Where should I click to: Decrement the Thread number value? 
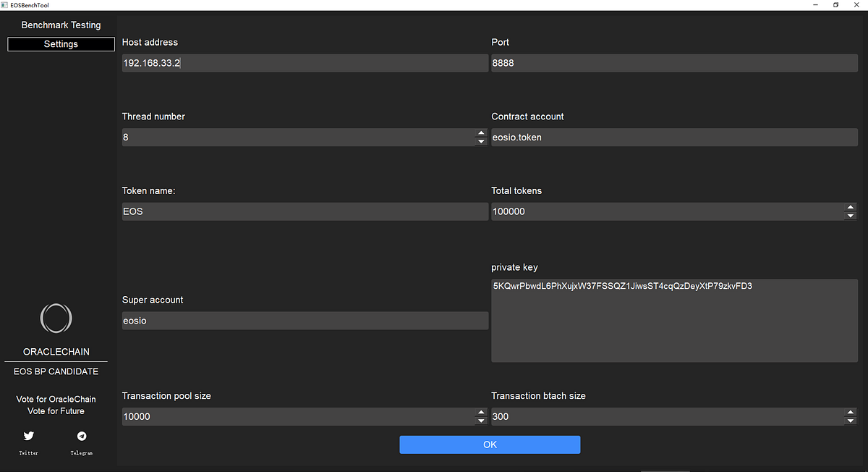pos(481,141)
